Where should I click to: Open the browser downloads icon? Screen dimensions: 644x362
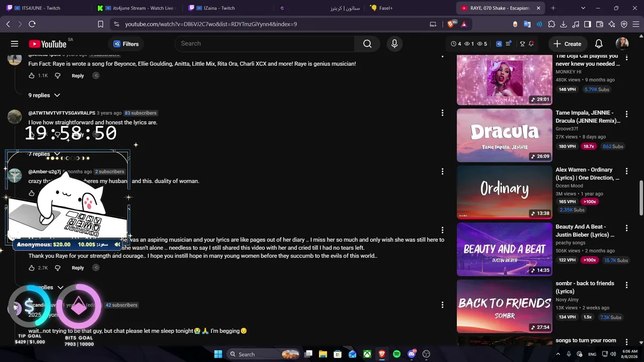click(x=563, y=24)
